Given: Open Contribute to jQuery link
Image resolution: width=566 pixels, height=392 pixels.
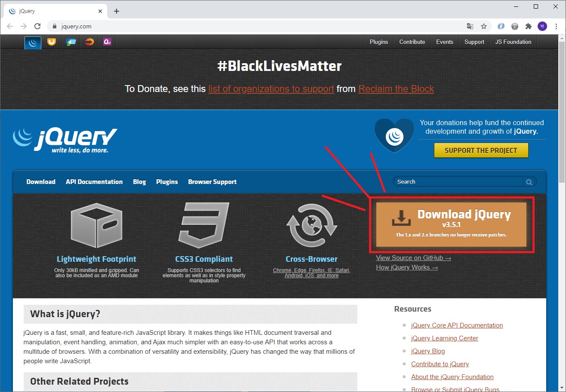Looking at the screenshot, I should tap(440, 364).
